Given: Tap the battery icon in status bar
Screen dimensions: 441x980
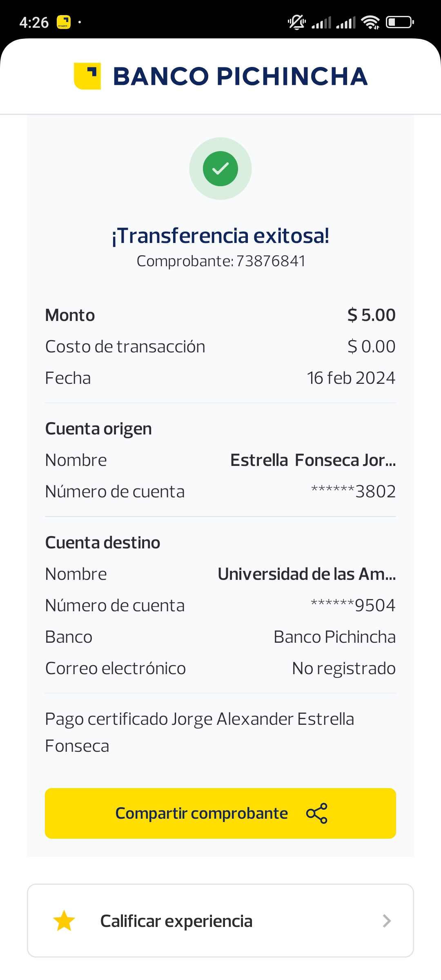Looking at the screenshot, I should pos(400,22).
